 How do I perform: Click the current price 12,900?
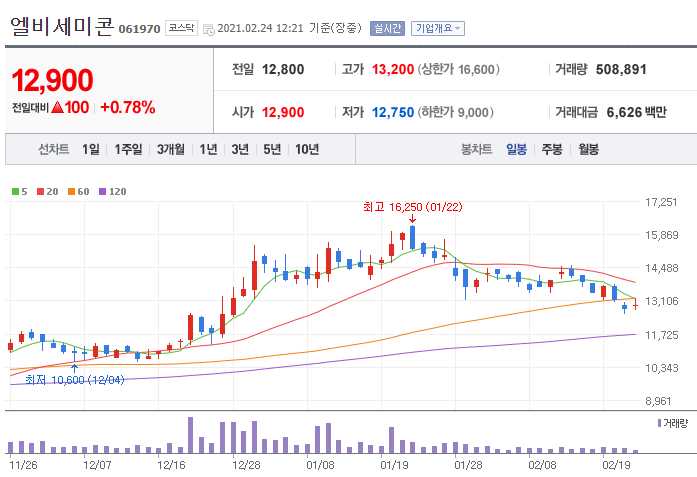(52, 80)
